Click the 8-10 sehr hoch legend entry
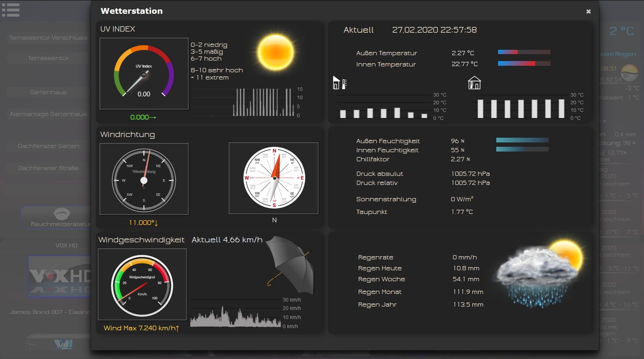This screenshot has width=644, height=359. pos(217,70)
